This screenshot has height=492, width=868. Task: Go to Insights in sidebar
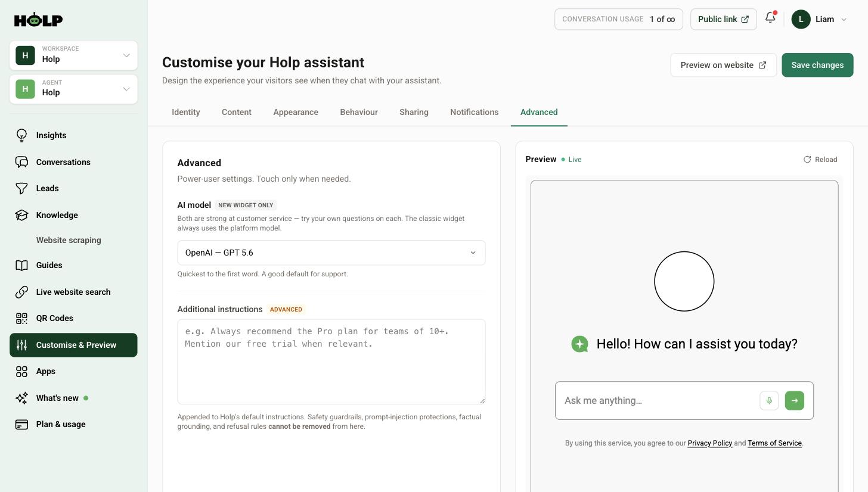tap(73, 135)
